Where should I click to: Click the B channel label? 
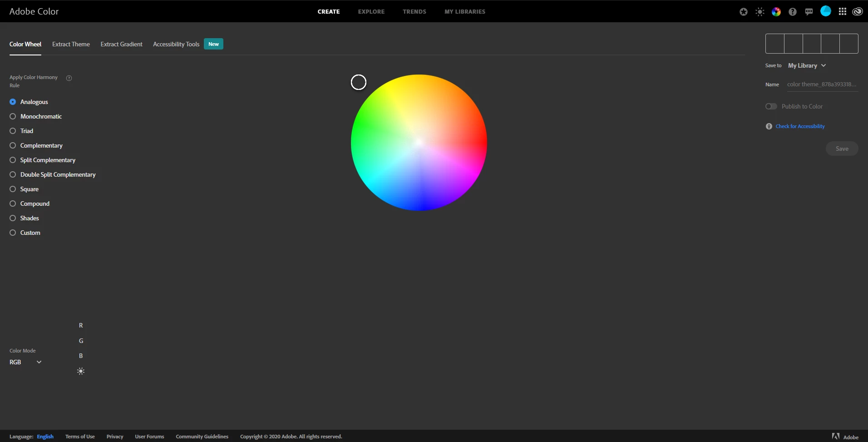click(81, 356)
